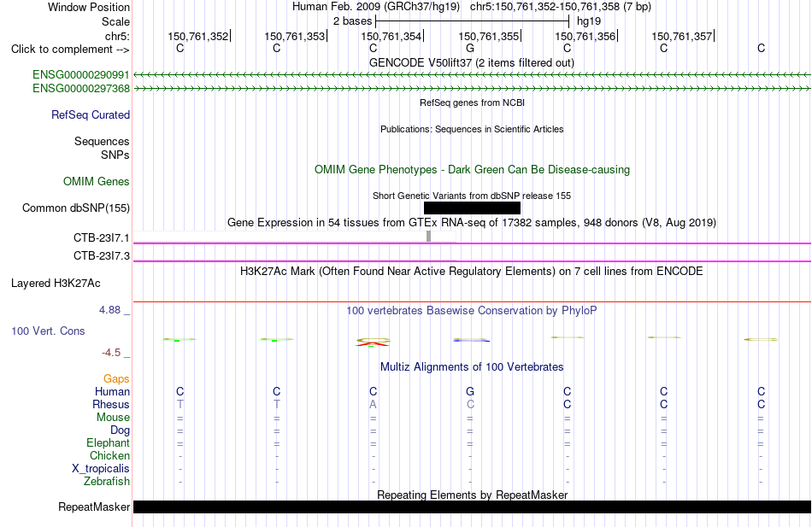Click the 100 Vert. Cons label

[48, 331]
